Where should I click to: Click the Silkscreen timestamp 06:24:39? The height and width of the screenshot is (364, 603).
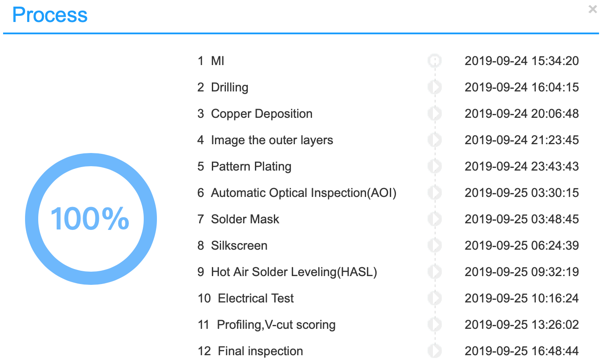[522, 246]
